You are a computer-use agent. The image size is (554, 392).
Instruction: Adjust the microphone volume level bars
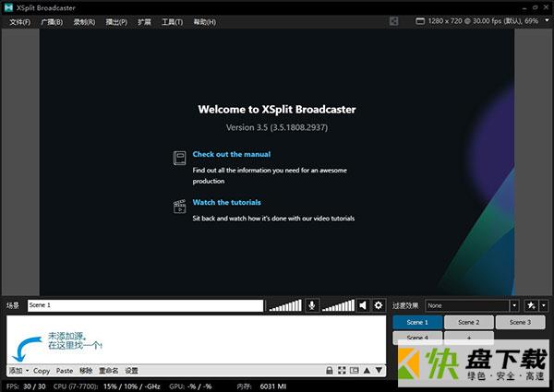285,305
